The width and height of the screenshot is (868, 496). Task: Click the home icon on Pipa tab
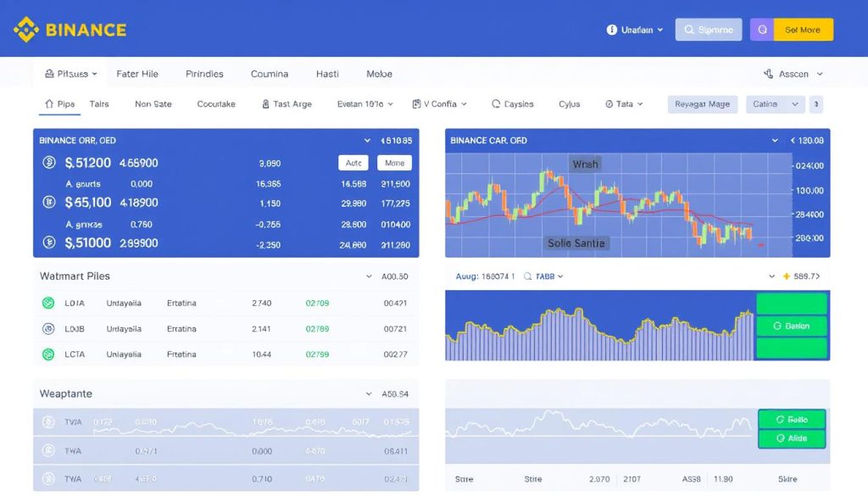(48, 103)
